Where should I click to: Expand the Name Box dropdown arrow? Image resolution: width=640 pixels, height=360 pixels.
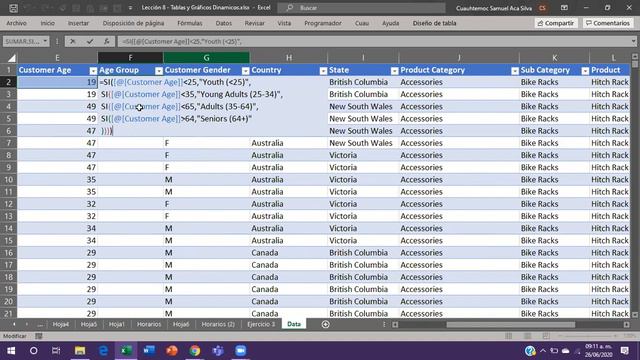tap(45, 41)
